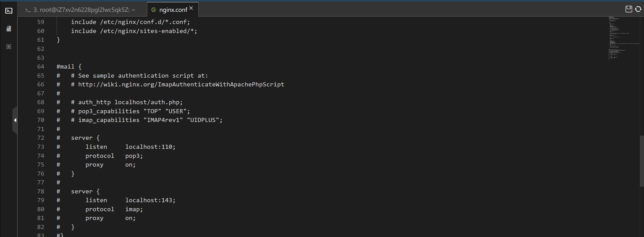This screenshot has width=644, height=237.
Task: Click the code minimap preview
Action: click(624, 38)
